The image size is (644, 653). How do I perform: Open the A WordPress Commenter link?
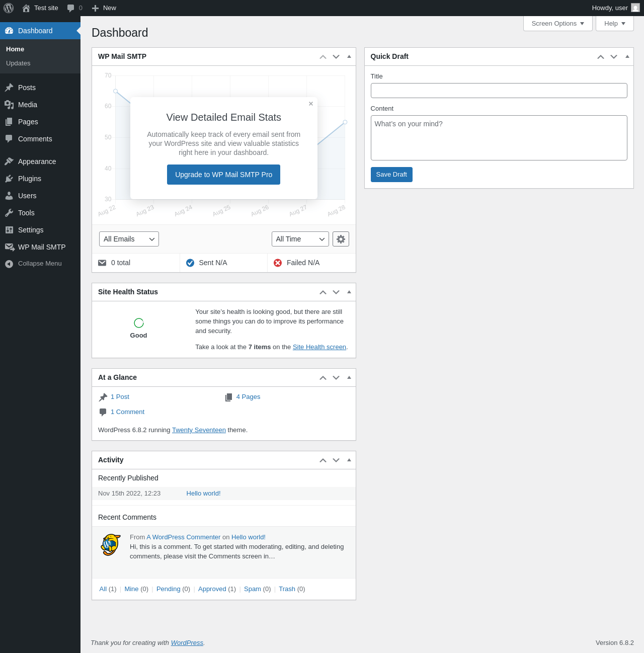[x=184, y=537]
